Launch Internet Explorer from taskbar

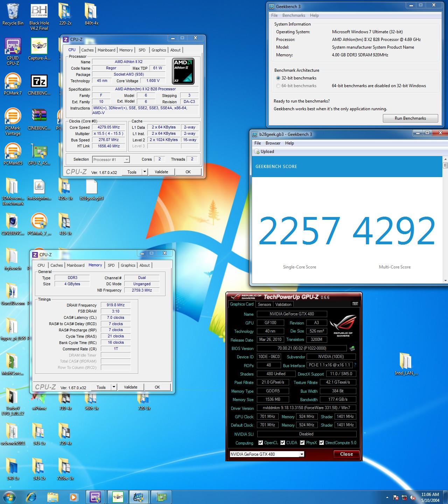[x=31, y=497]
